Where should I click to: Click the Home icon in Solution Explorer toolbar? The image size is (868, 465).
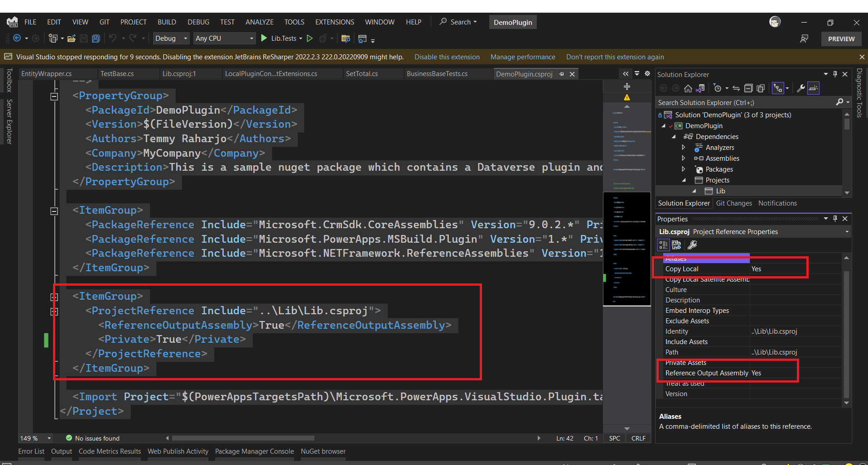coord(688,88)
